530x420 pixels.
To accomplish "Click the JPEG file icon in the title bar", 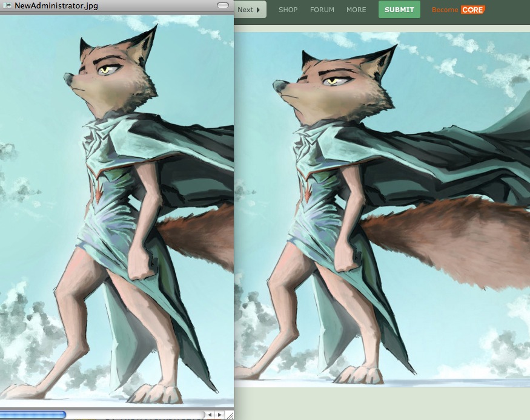I will (7, 6).
